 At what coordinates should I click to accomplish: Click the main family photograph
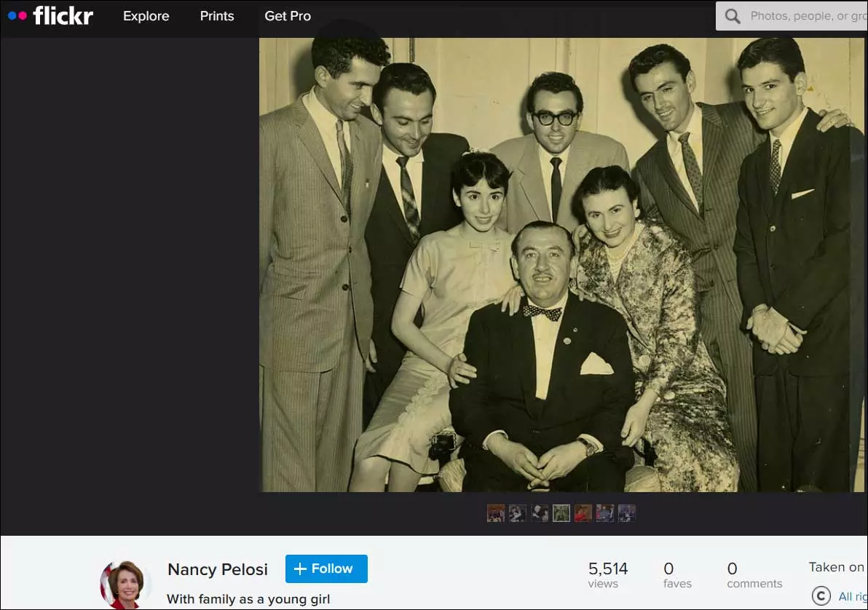[x=562, y=264]
